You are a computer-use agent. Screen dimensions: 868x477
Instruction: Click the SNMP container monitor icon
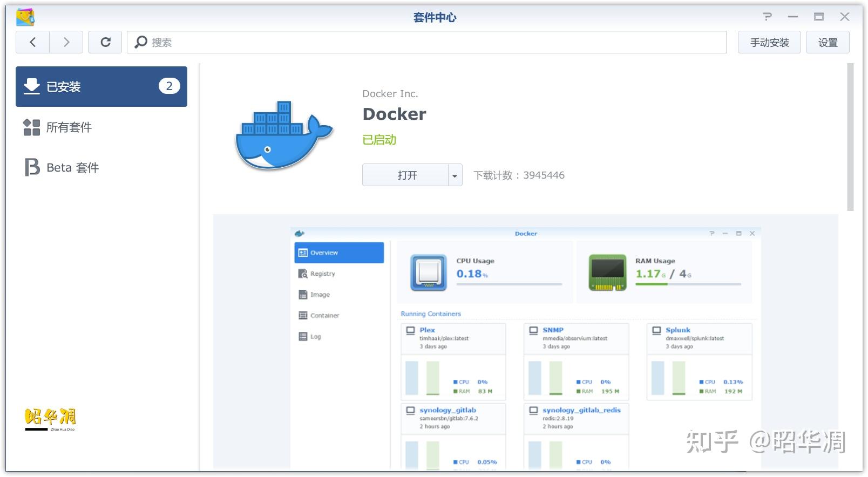point(533,330)
